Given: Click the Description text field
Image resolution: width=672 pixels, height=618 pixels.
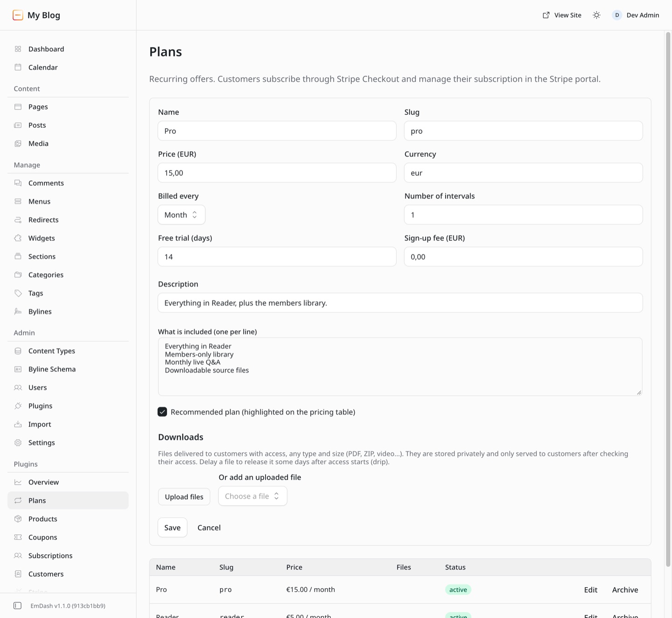Looking at the screenshot, I should pyautogui.click(x=400, y=303).
